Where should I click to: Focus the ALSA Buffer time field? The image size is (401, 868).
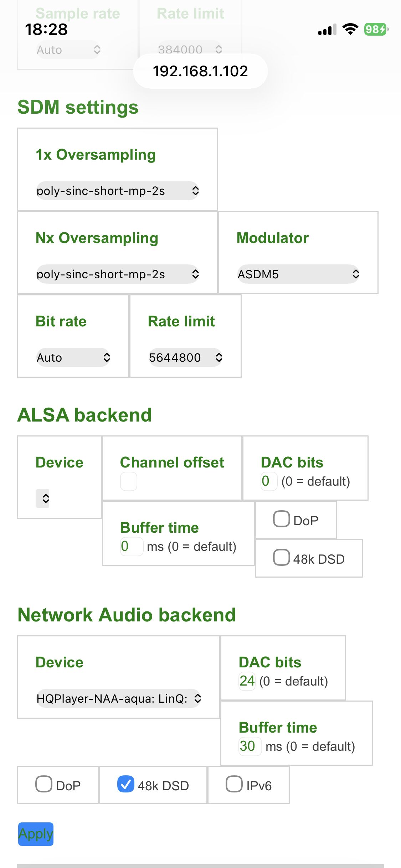(x=131, y=546)
